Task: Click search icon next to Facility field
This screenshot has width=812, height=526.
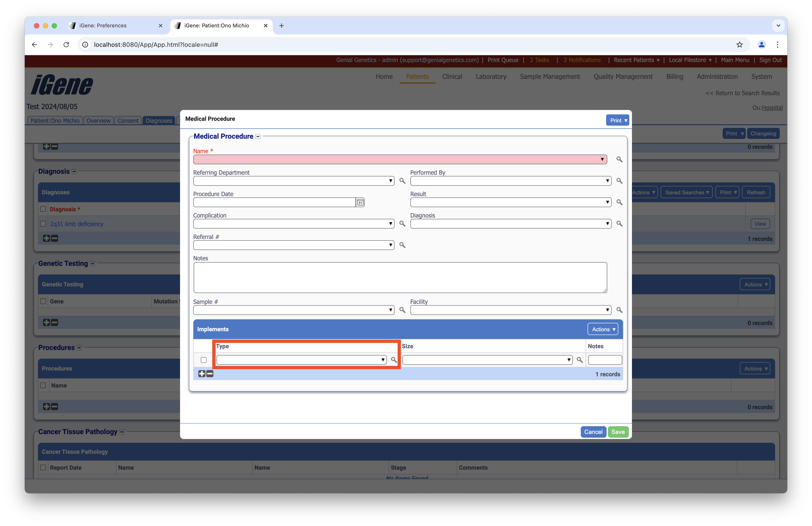Action: tap(619, 310)
